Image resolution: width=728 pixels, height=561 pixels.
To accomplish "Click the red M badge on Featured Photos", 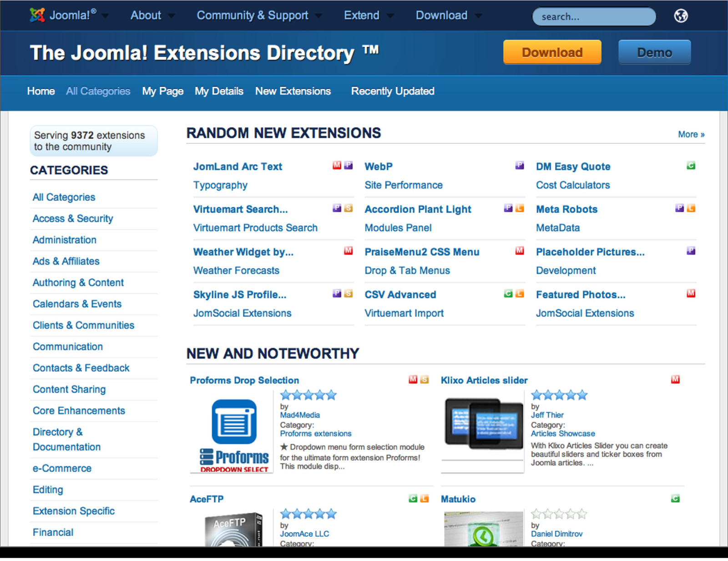I will pos(691,293).
